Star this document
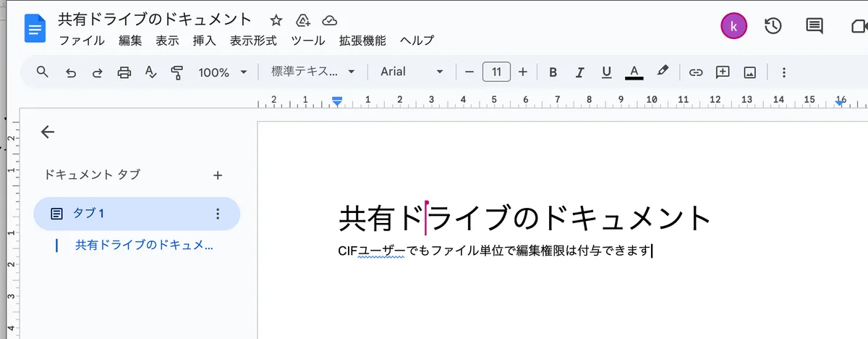 [276, 20]
